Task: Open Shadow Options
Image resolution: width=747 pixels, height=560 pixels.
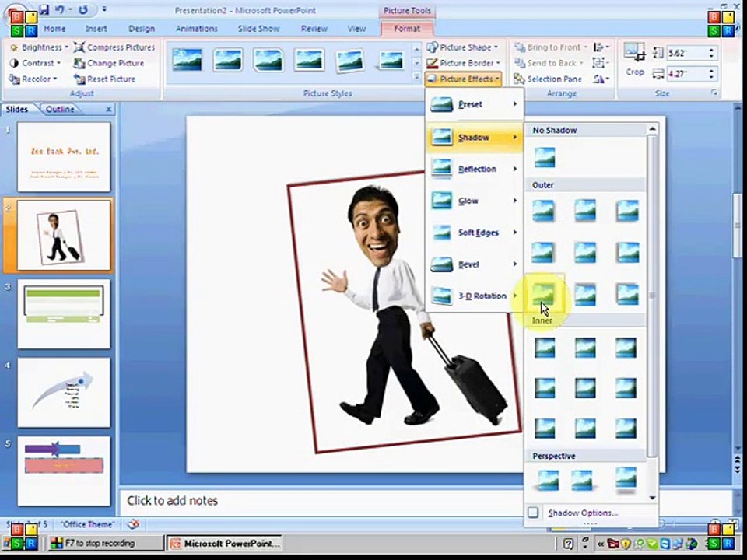Action: click(x=582, y=513)
